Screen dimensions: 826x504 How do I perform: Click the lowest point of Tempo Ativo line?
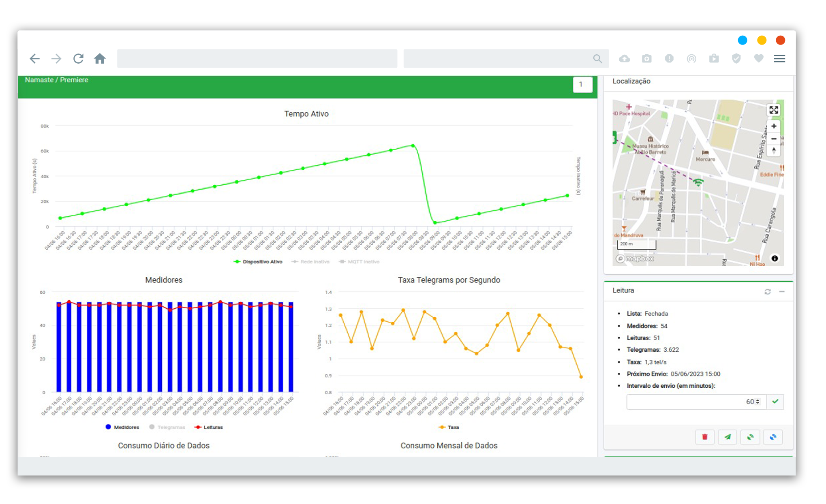click(435, 222)
